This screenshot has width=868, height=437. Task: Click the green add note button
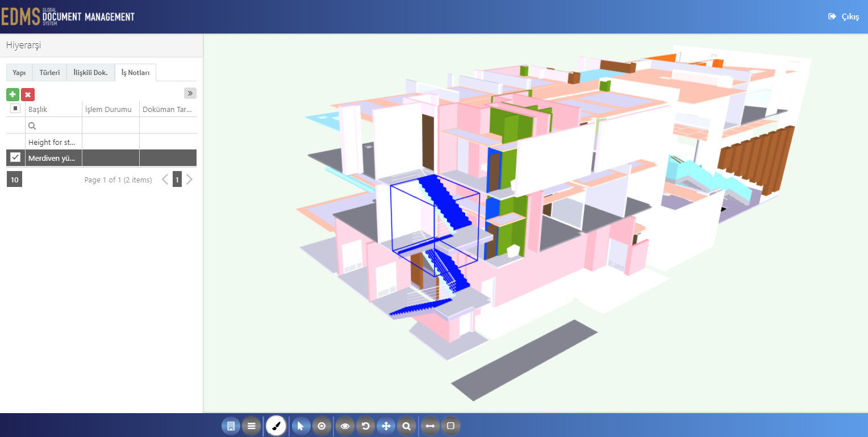click(12, 94)
